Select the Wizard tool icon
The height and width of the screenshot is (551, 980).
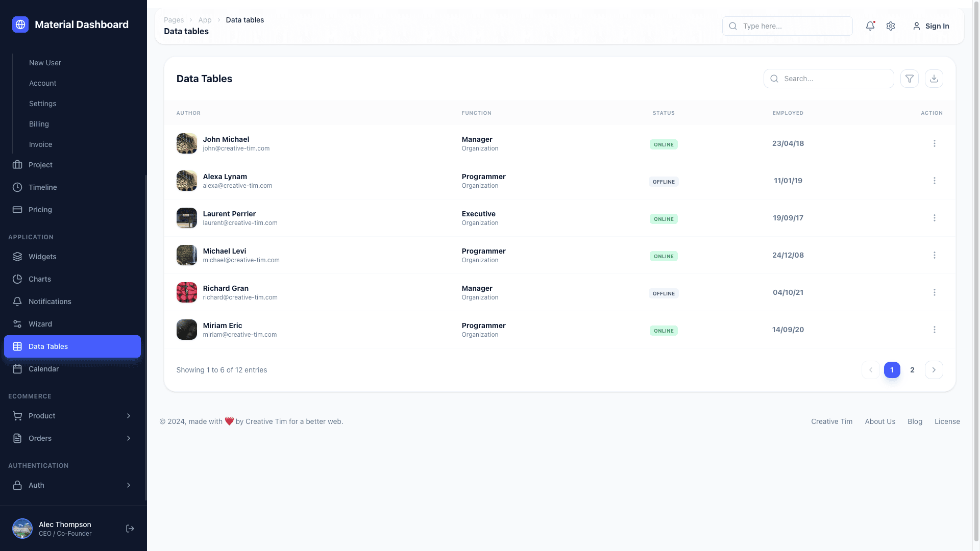[x=17, y=324]
